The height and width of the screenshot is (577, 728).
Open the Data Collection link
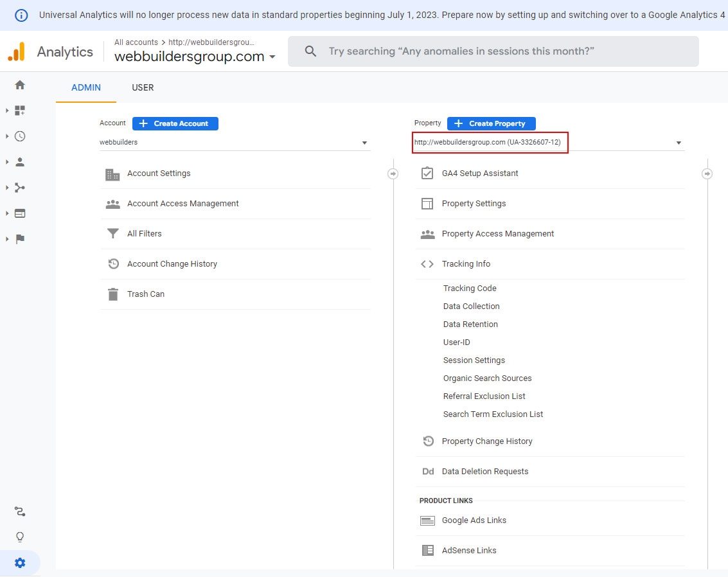(471, 306)
